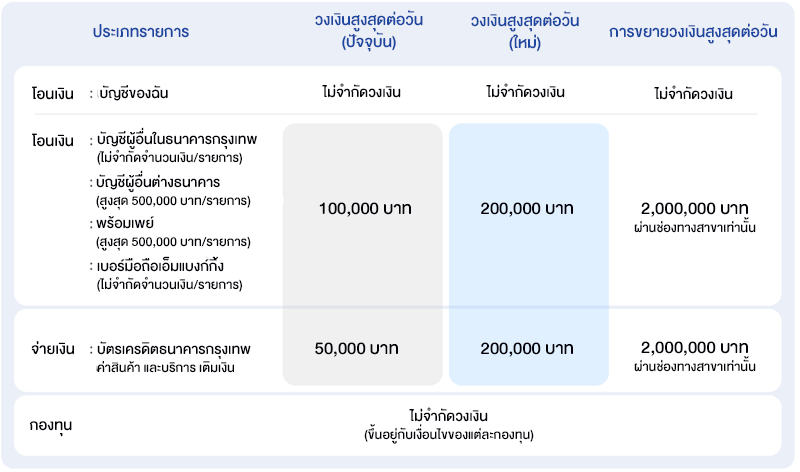Viewport: 800px width, 472px height.
Task: Click the วงเงินสูงสุดต่อวัน (ใหม่) column header
Action: point(525,32)
